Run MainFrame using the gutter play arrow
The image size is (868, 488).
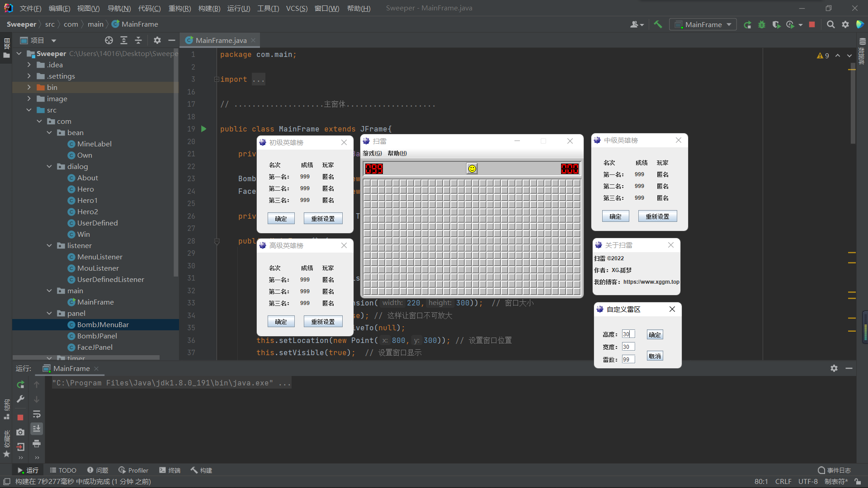coord(204,129)
